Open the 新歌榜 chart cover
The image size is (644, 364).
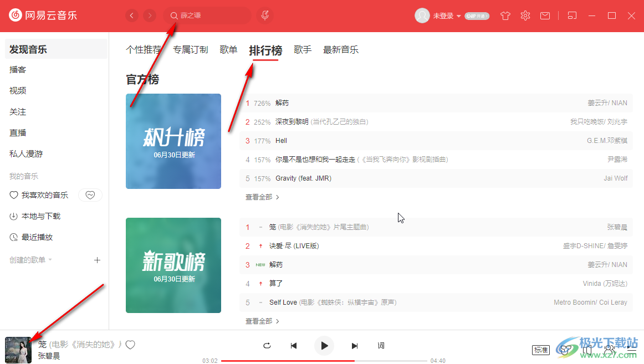(173, 265)
